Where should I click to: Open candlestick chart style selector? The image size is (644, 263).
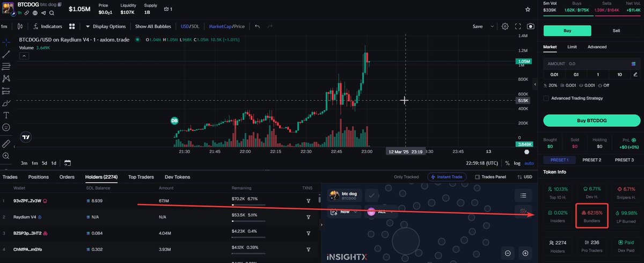tap(20, 26)
